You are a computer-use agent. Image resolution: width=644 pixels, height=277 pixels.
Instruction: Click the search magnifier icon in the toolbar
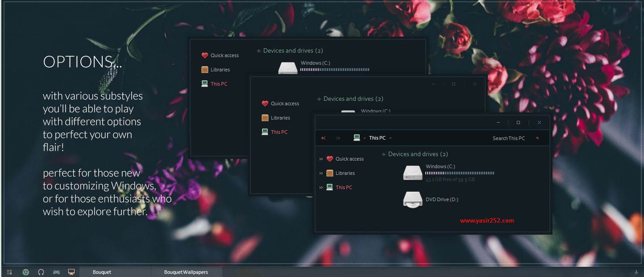(537, 138)
